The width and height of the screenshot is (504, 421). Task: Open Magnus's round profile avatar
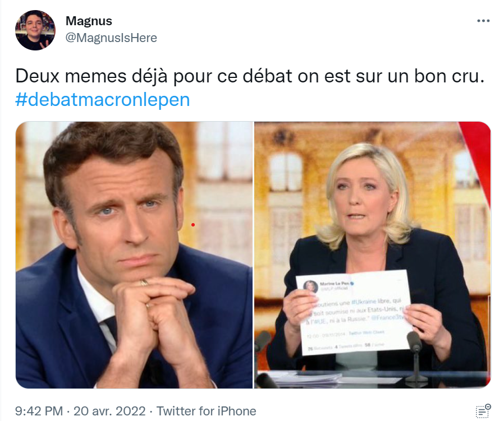coord(35,30)
